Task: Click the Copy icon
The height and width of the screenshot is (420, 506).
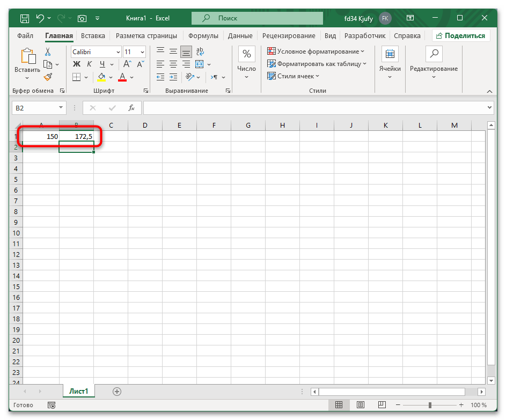Action: pos(48,64)
